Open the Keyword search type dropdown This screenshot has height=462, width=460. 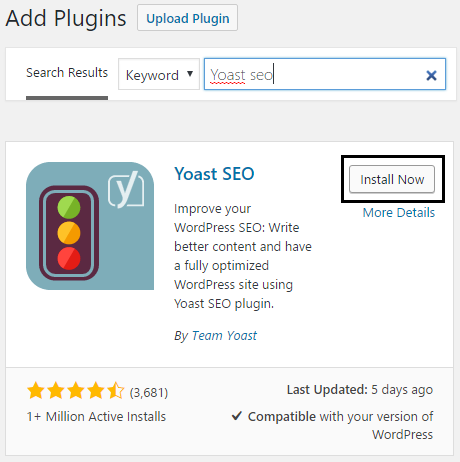pos(159,74)
